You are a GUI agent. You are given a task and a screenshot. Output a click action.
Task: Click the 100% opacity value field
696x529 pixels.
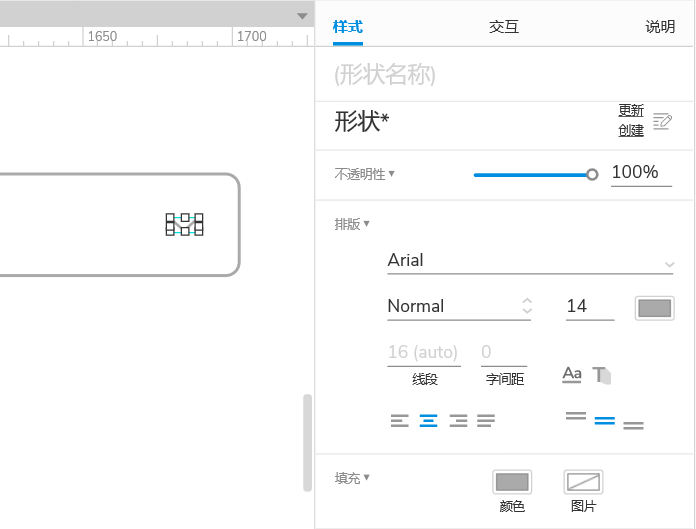(641, 173)
